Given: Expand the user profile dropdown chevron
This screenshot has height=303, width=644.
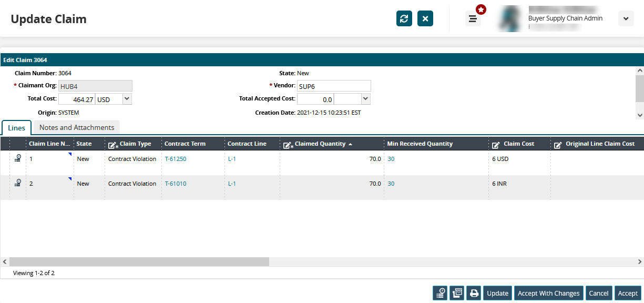Looking at the screenshot, I should (626, 18).
